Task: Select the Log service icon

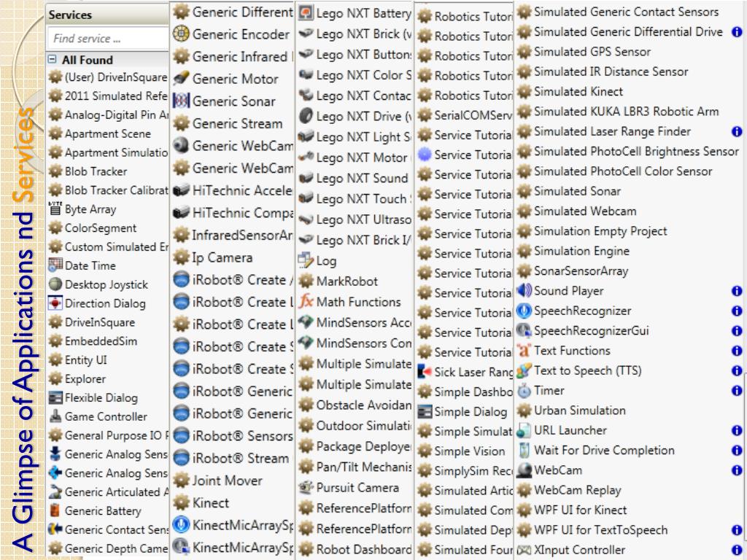Action: pos(306,260)
